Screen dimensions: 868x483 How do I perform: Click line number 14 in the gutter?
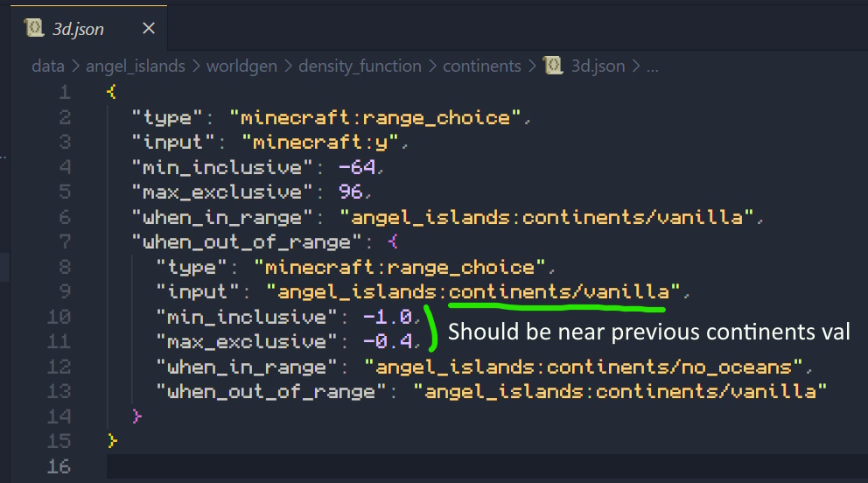(x=59, y=416)
